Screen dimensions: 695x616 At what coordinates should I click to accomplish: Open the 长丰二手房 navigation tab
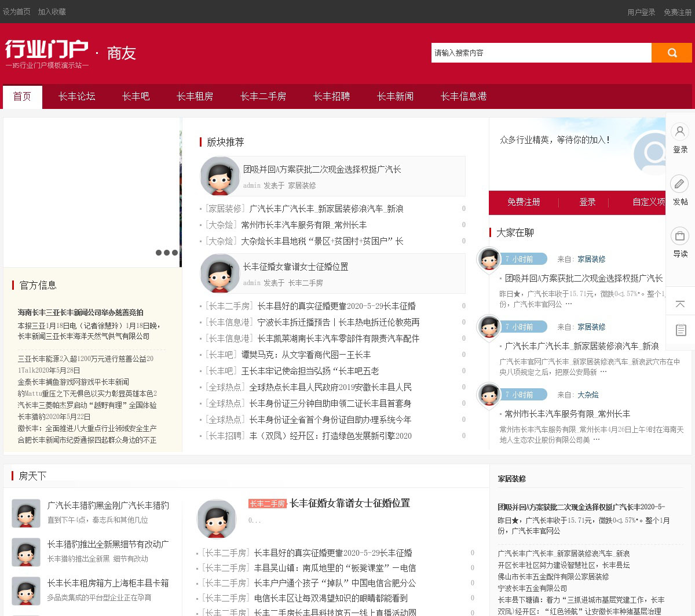coord(263,96)
